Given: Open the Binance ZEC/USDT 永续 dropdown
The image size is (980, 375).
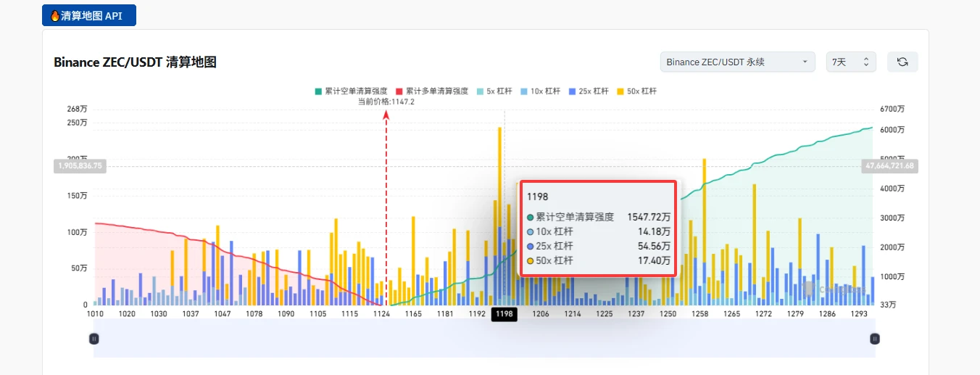Looking at the screenshot, I should click(737, 62).
